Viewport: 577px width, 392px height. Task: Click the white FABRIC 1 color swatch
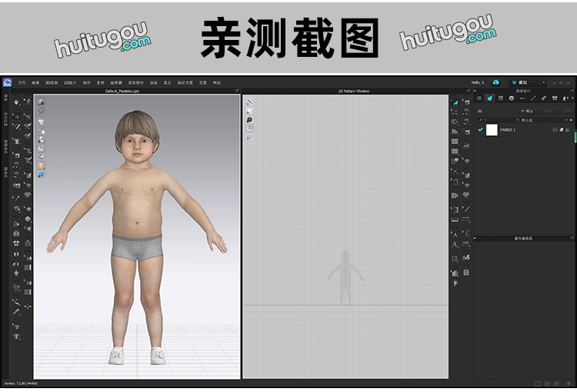pos(492,130)
